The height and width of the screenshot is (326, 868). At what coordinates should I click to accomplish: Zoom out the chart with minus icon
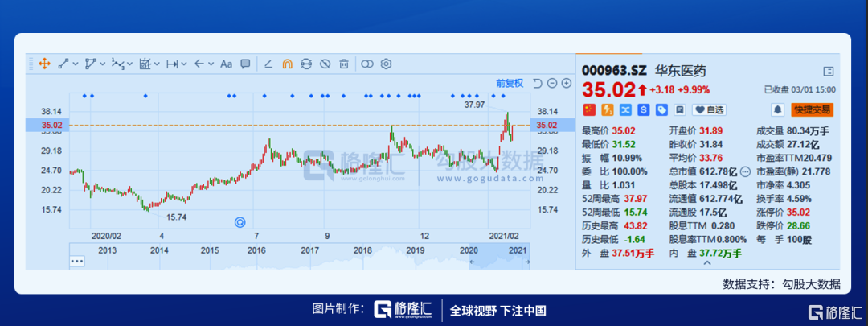tap(552, 83)
